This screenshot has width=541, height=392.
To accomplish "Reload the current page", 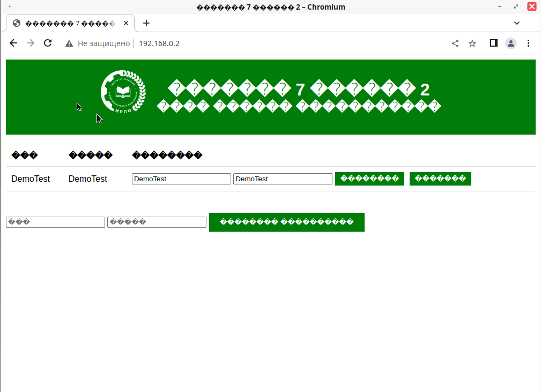I will pyautogui.click(x=48, y=43).
